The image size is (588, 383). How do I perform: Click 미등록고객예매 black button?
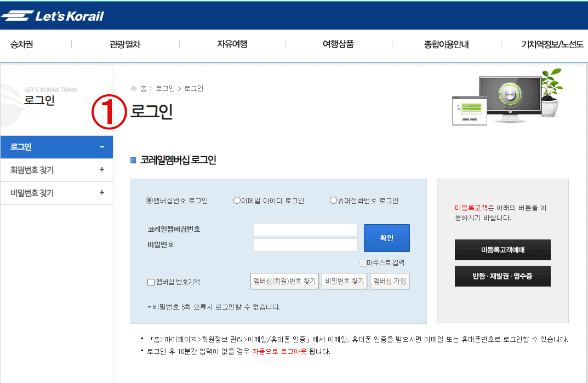[503, 250]
